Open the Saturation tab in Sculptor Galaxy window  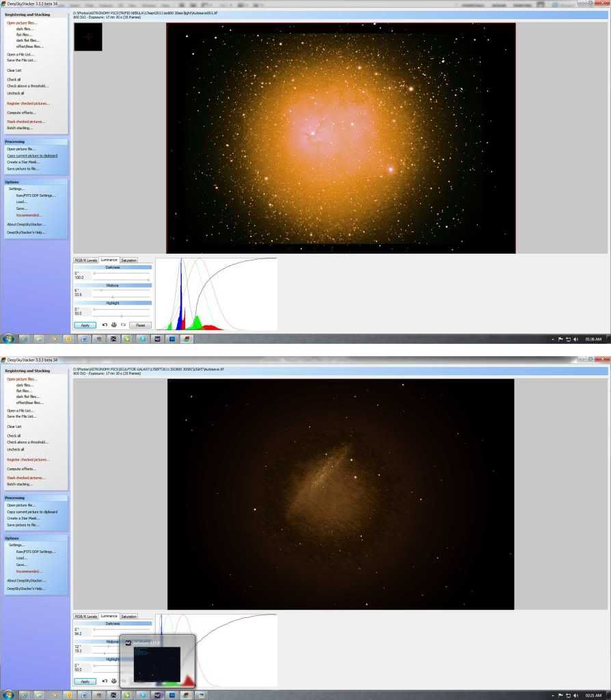click(x=128, y=617)
